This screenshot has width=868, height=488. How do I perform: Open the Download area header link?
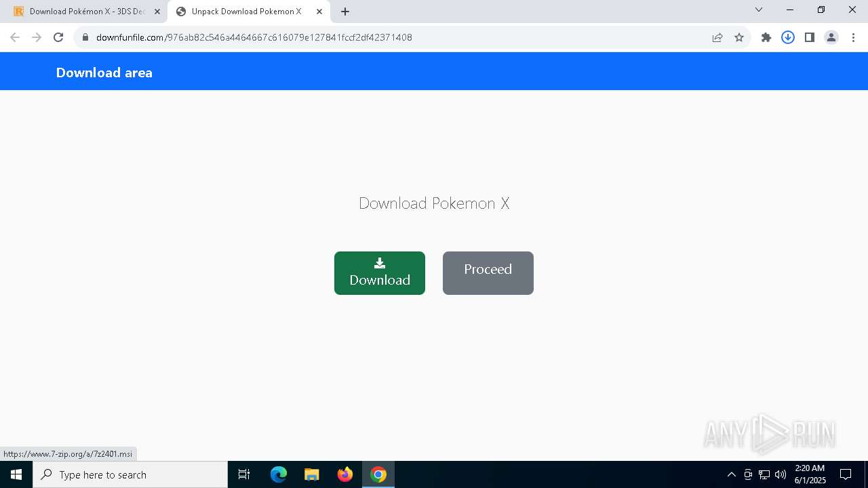point(104,73)
